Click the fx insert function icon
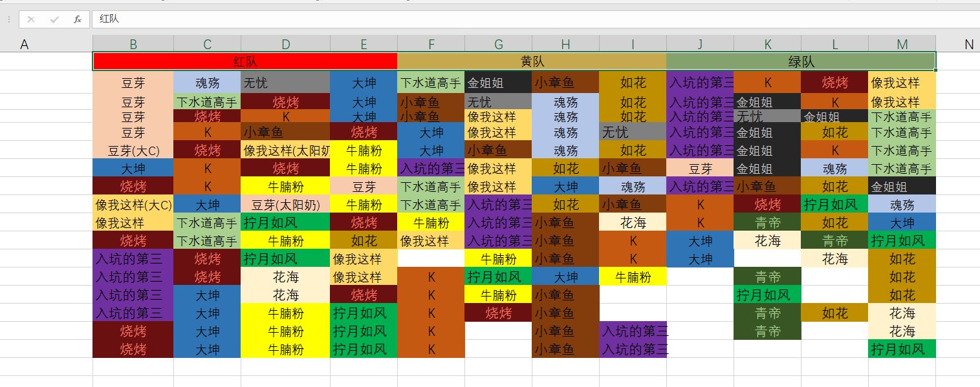 [x=76, y=19]
